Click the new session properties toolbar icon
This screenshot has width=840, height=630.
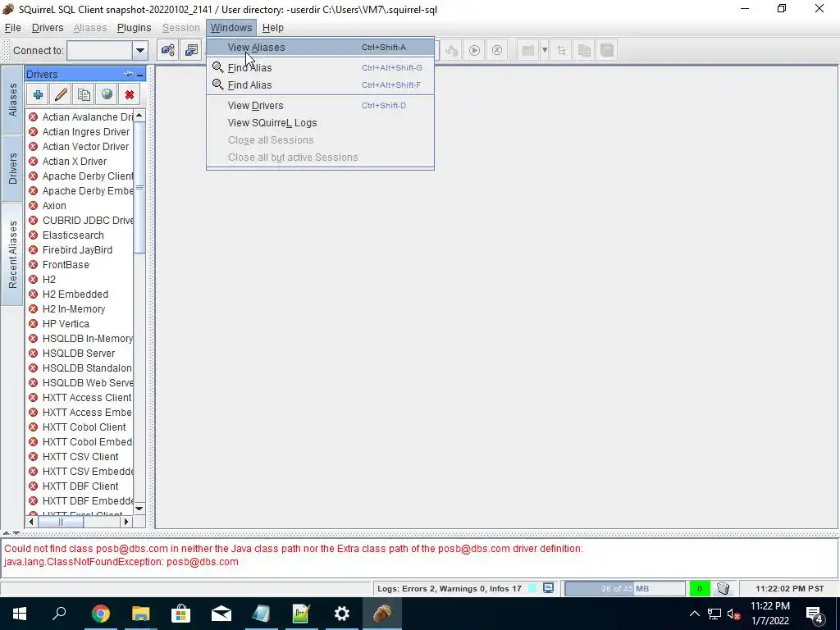tap(190, 50)
